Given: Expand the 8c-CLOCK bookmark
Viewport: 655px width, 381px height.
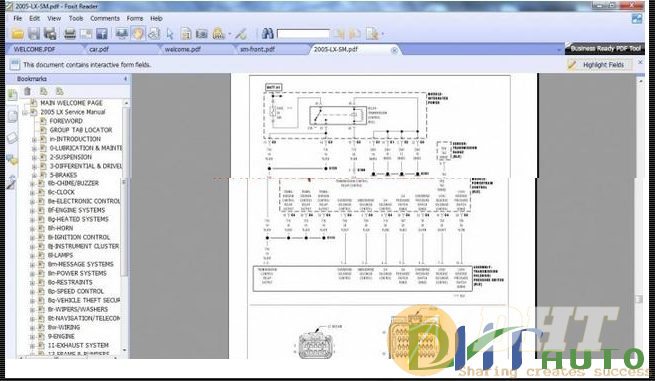Looking at the screenshot, I should pyautogui.click(x=32, y=192).
